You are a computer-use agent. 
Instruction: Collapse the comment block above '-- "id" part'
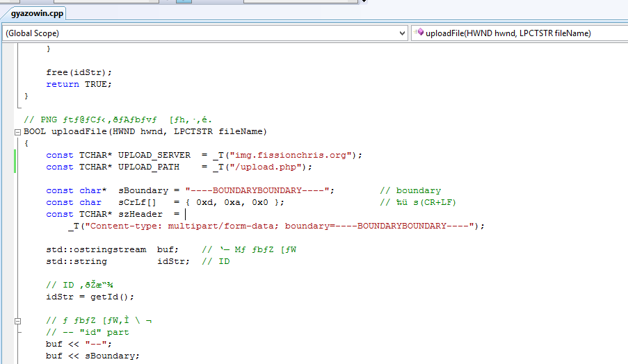click(x=17, y=320)
